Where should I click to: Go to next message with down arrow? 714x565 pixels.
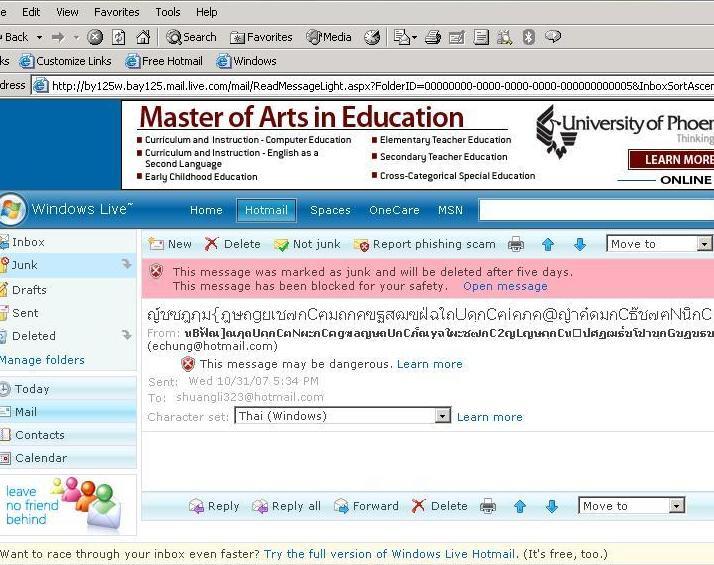click(580, 244)
